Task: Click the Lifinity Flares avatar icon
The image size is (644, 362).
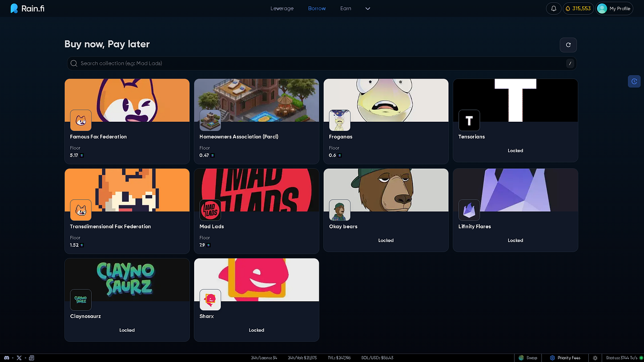Action: tap(469, 210)
